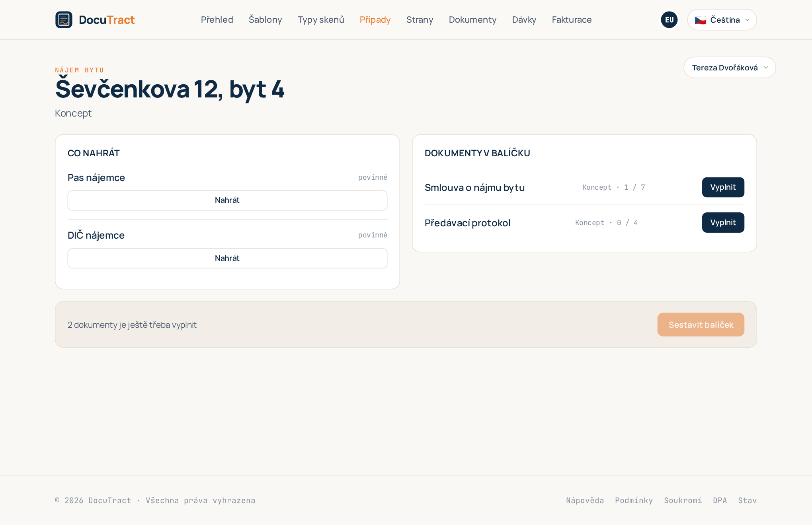812x525 pixels.
Task: Open the Stav footer link
Action: [x=747, y=500]
